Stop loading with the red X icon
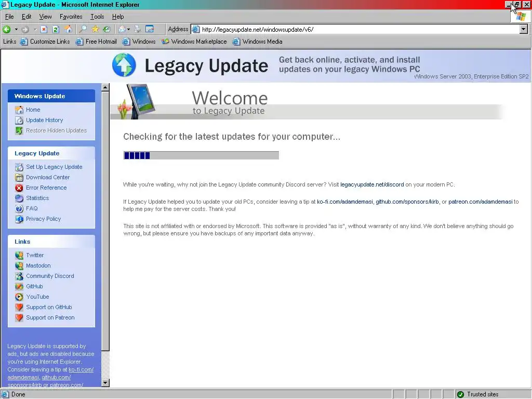Screen dimensions: 532x399 point(44,30)
